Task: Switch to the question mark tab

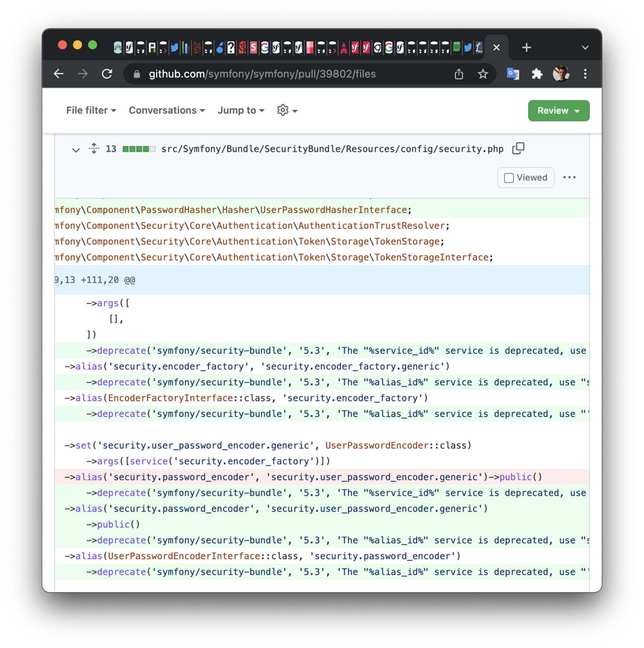Action: pos(231,48)
